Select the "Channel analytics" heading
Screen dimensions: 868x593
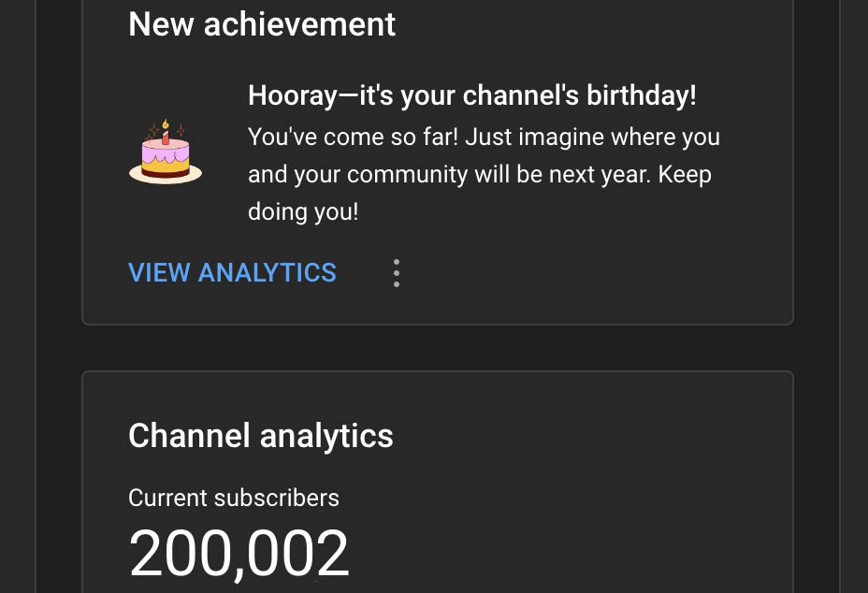260,436
